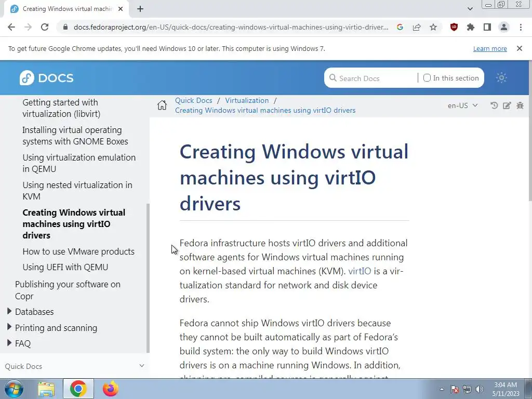
Task: Click the padlock site info icon
Action: pos(65,27)
